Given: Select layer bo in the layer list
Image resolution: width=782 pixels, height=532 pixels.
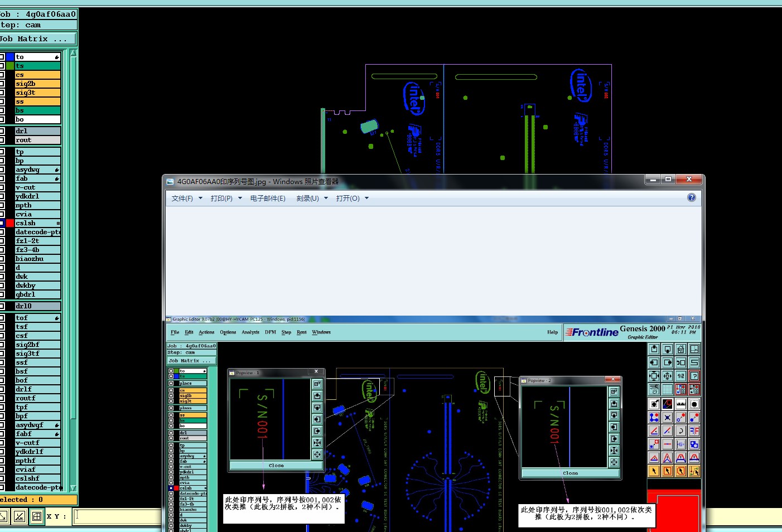Looking at the screenshot, I should (x=37, y=119).
